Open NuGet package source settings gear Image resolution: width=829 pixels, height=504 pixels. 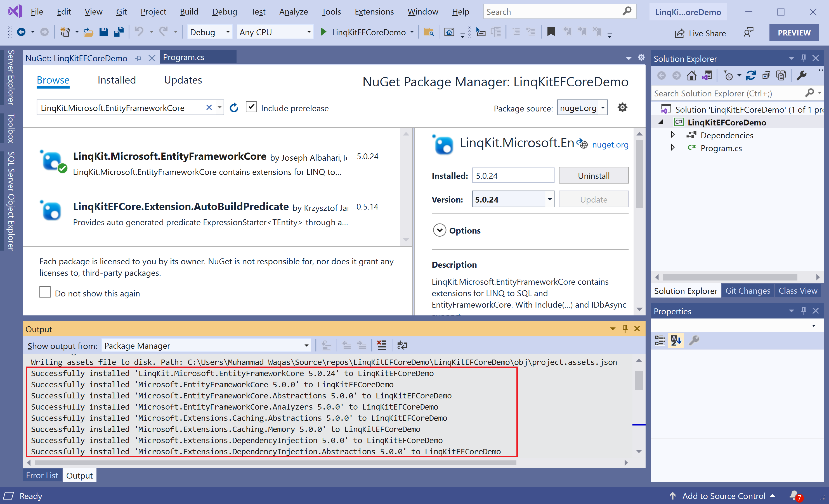pyautogui.click(x=622, y=108)
